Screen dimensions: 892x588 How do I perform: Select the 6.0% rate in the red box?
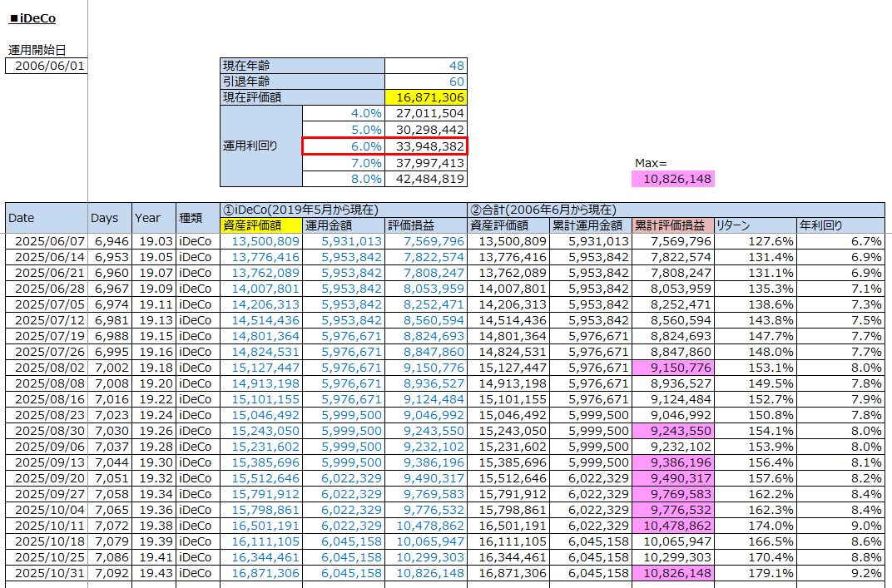click(344, 146)
